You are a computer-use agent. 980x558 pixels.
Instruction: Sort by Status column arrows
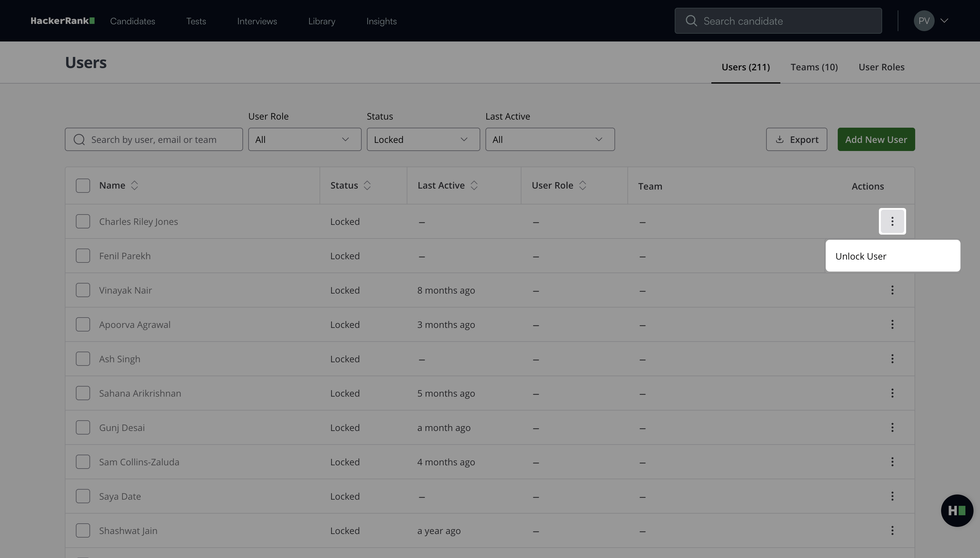[x=367, y=185]
